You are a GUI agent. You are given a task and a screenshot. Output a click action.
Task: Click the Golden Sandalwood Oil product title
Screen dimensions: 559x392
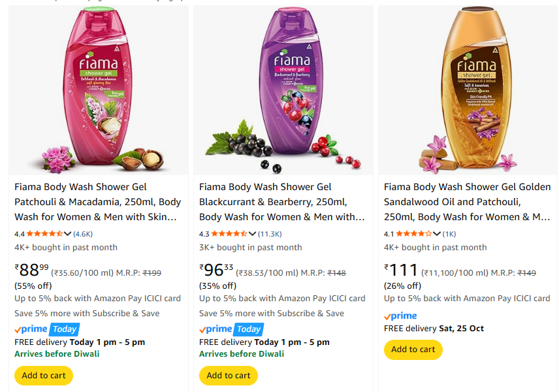click(x=467, y=202)
